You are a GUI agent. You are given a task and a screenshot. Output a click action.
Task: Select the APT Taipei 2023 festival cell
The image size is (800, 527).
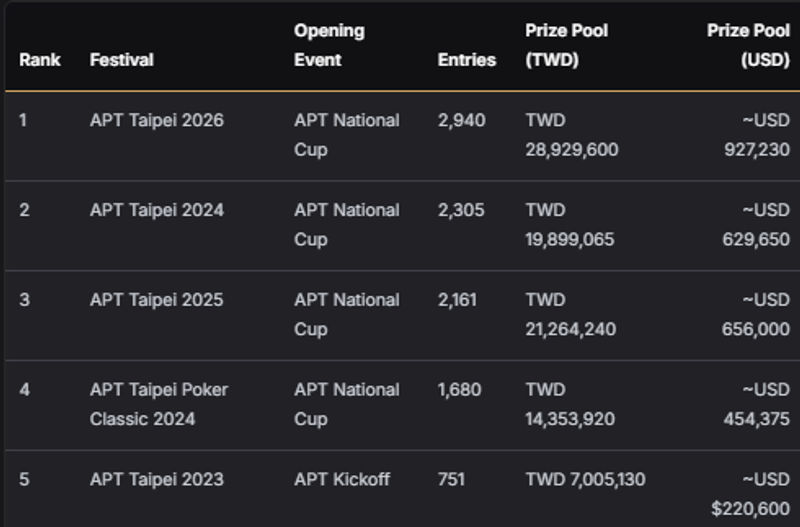coord(157,480)
